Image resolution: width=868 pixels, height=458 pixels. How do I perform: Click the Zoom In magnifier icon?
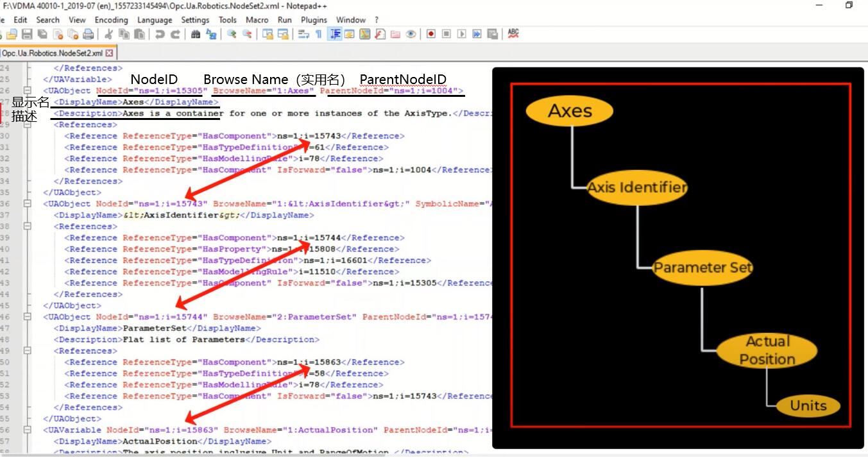point(232,34)
